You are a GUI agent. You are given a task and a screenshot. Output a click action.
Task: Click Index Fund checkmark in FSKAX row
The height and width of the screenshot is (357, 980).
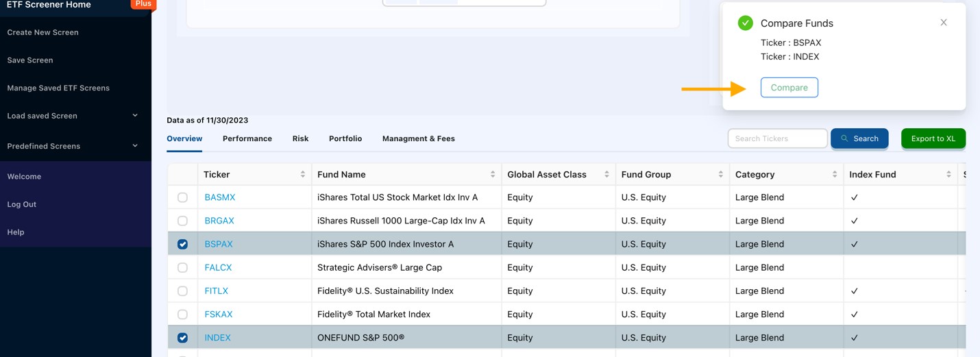tap(854, 315)
